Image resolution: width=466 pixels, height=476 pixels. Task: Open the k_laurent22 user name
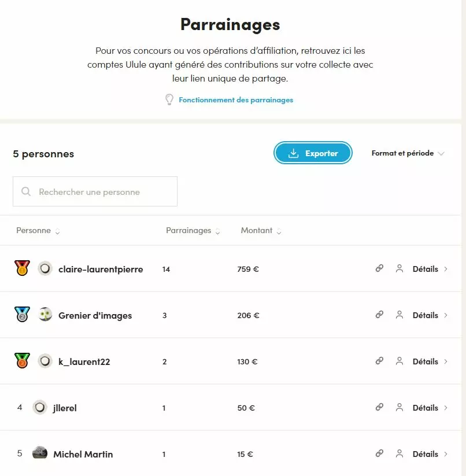point(84,362)
